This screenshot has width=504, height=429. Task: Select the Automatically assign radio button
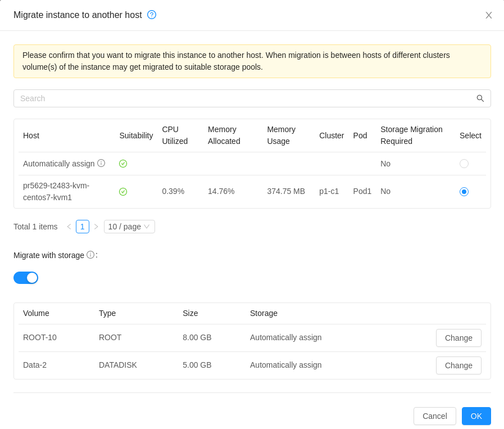pos(464,164)
